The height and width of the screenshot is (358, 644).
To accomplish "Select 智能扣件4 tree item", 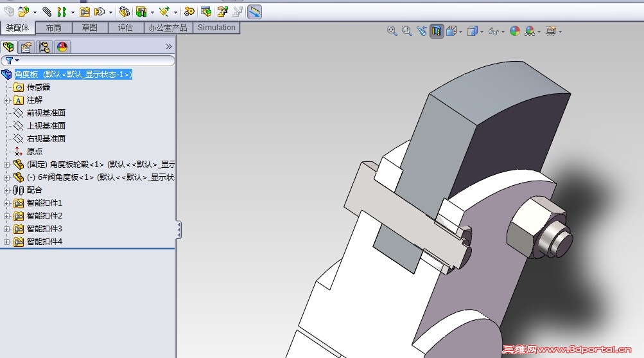I will [44, 242].
